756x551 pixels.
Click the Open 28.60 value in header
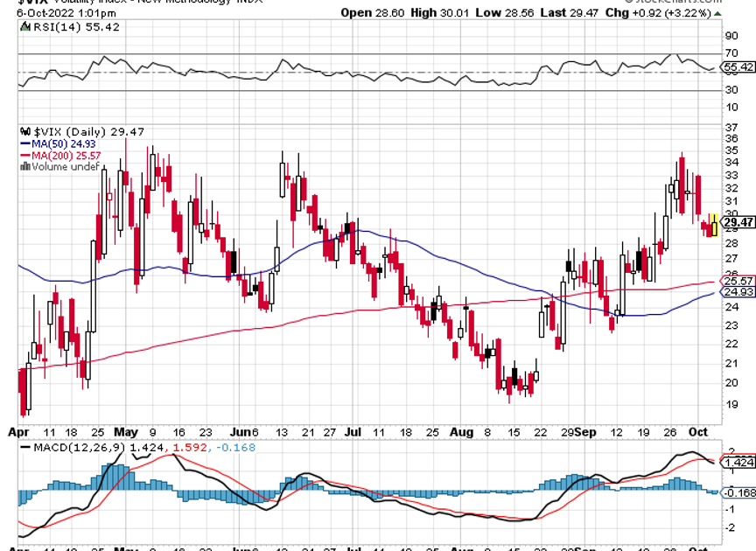click(x=367, y=13)
